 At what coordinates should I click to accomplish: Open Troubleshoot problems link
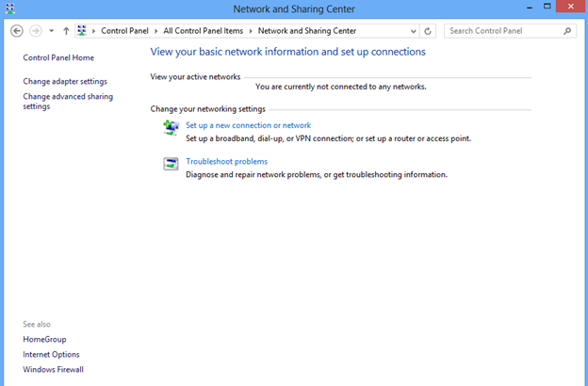click(x=226, y=162)
